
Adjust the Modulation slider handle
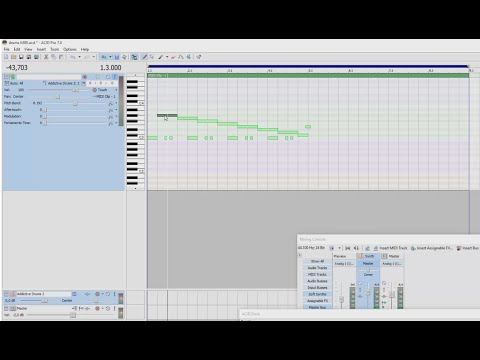pos(45,116)
